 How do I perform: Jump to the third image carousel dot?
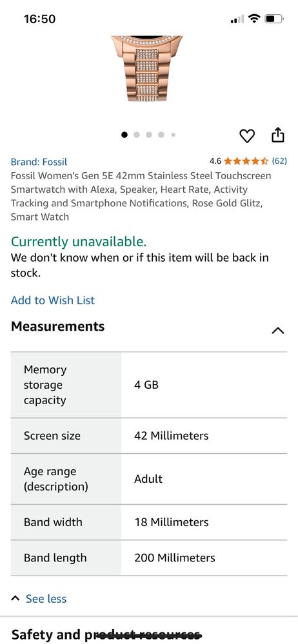coord(149,135)
